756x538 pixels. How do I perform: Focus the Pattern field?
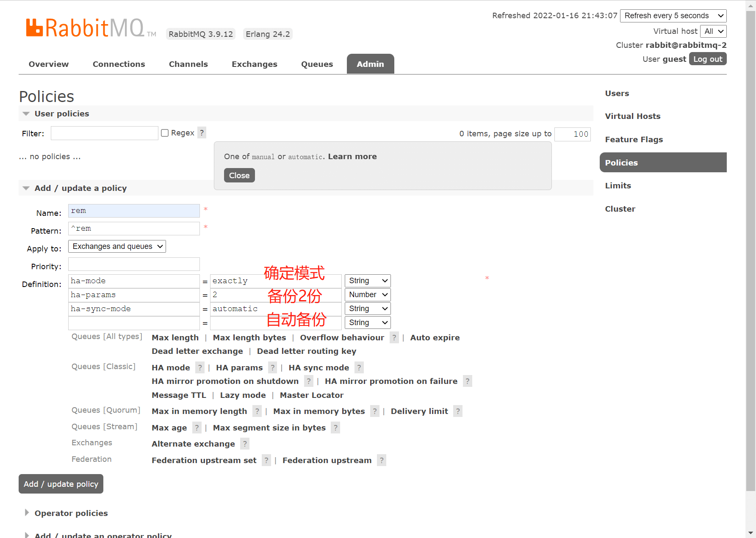pyautogui.click(x=134, y=229)
